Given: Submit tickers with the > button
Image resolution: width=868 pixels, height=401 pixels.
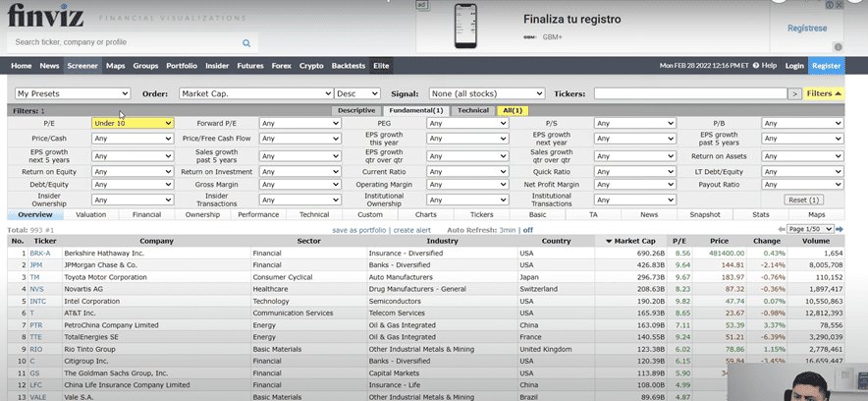Looking at the screenshot, I should pos(794,94).
